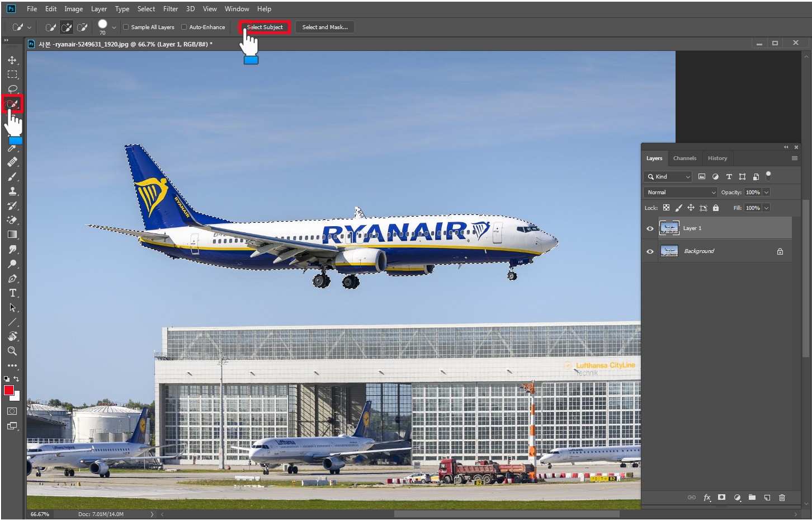Toggle Lock all padlock icon
The image size is (812, 520).
point(715,208)
